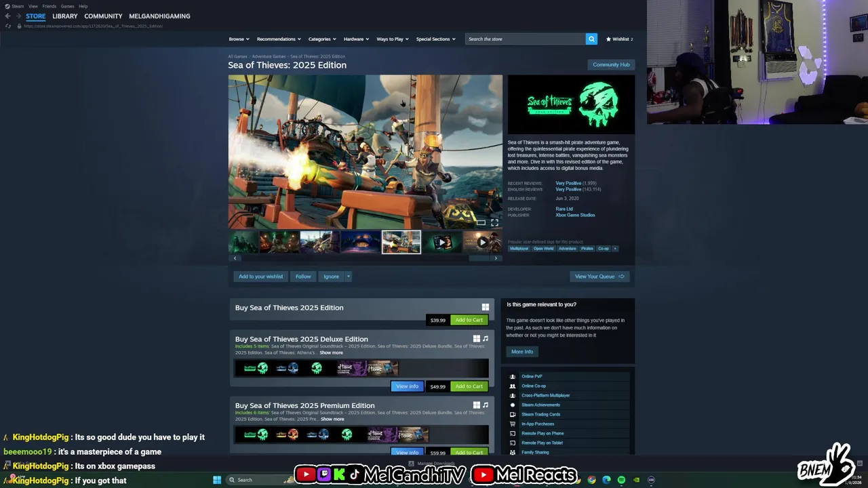The height and width of the screenshot is (488, 868).
Task: Follow the game with the Follow button
Action: tap(303, 277)
